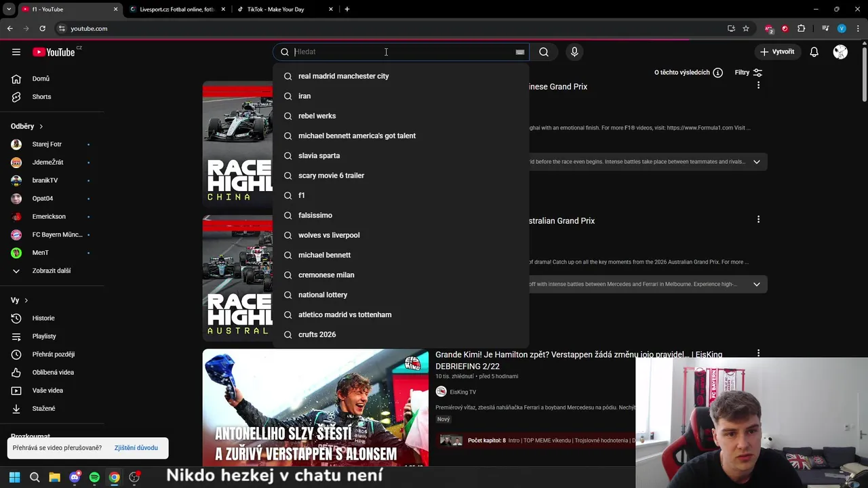
Task: Open more options for Australian Grand Prix video
Action: pos(758,220)
